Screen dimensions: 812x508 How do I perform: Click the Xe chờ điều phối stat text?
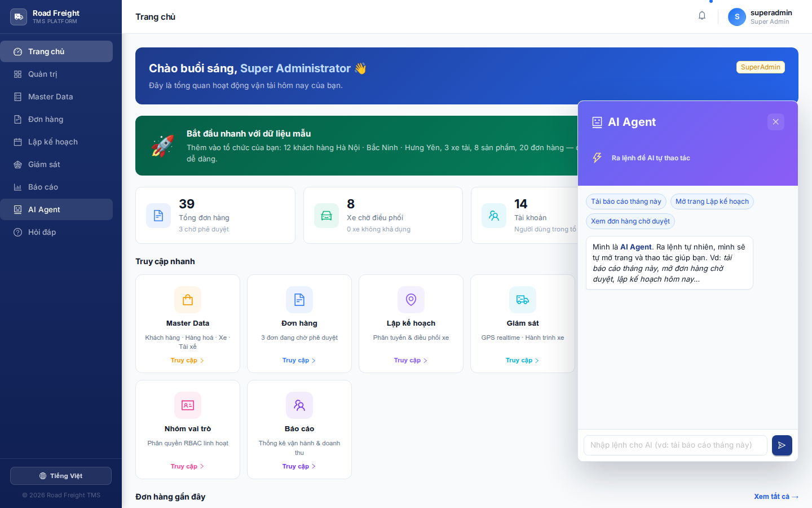point(375,218)
